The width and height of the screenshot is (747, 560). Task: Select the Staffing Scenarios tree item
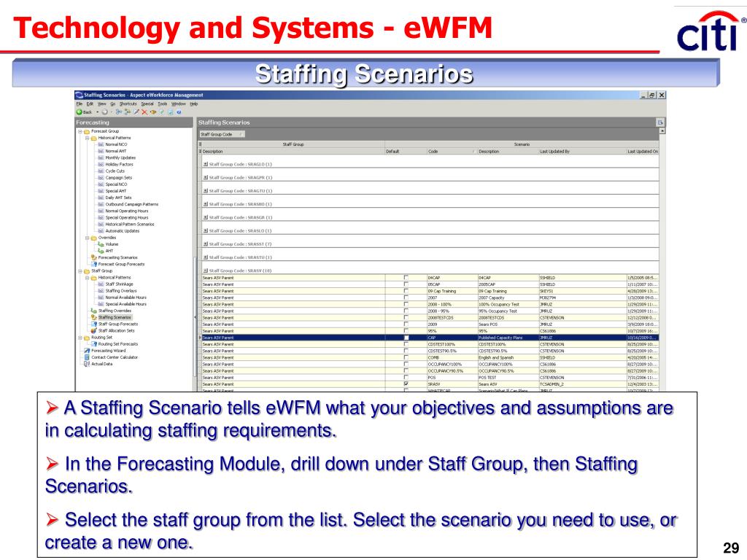click(x=115, y=317)
